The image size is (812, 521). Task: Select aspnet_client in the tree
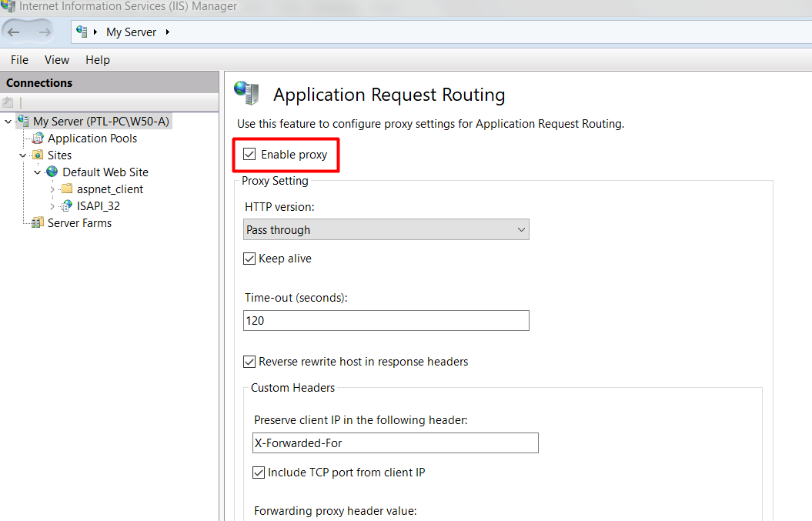(x=110, y=189)
